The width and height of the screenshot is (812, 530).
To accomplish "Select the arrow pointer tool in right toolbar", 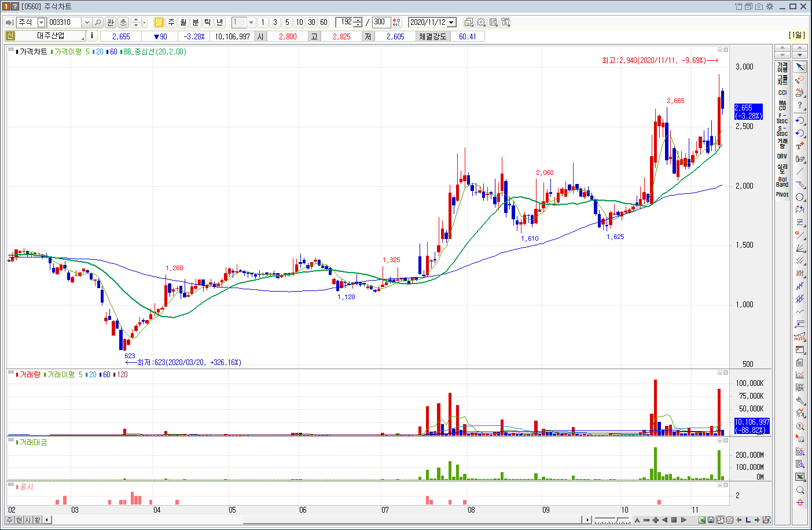I will coord(800,67).
